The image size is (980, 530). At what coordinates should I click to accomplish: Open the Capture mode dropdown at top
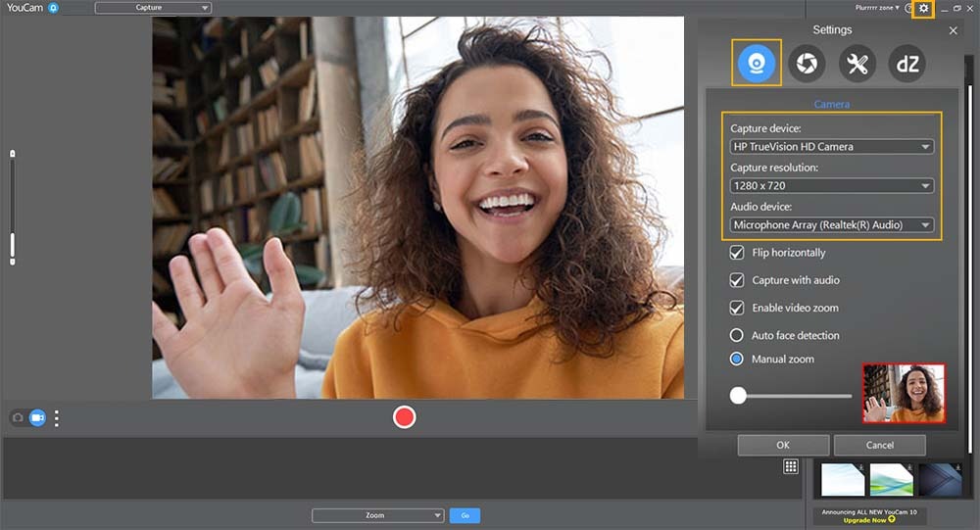[x=153, y=8]
